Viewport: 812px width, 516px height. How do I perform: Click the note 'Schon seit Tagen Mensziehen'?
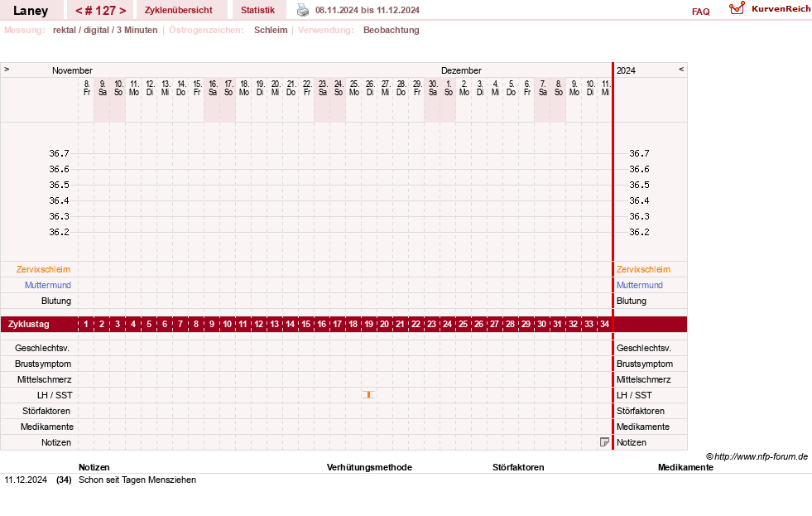pos(137,480)
